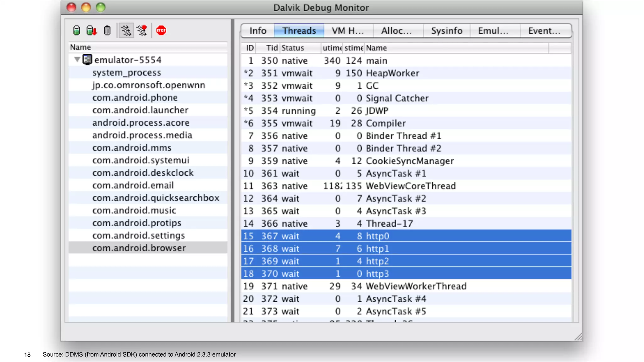Switch to the Sysinfo tab
Image resolution: width=644 pixels, height=362 pixels.
[447, 31]
